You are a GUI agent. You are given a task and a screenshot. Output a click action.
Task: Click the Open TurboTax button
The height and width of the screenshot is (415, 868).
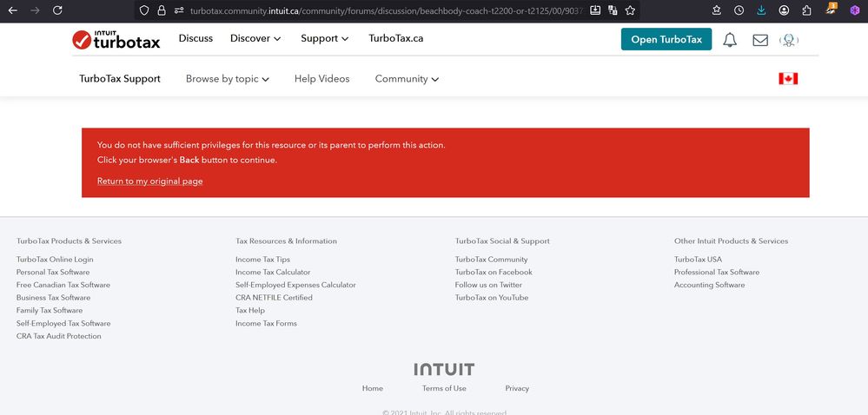pyautogui.click(x=666, y=39)
